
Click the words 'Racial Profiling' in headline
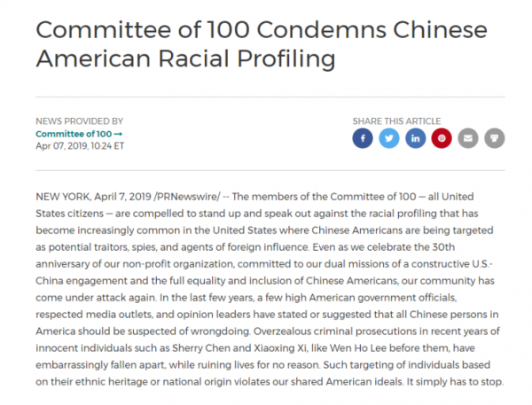click(246, 59)
